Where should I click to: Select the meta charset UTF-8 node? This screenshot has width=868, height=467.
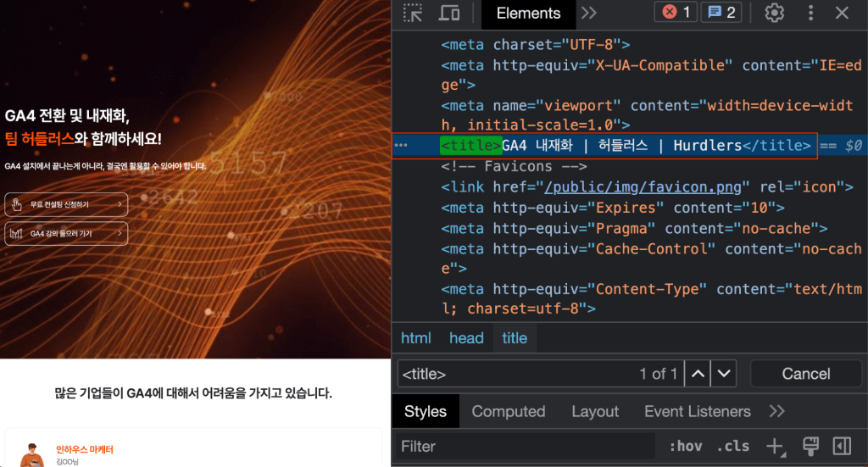536,44
